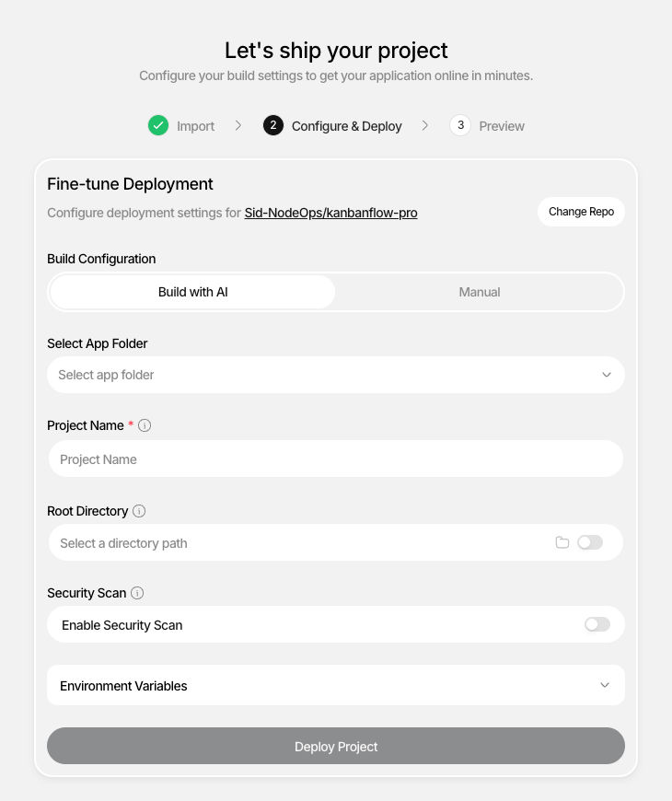The width and height of the screenshot is (672, 801).
Task: Focus the Project Name input field
Action: pyautogui.click(x=336, y=459)
